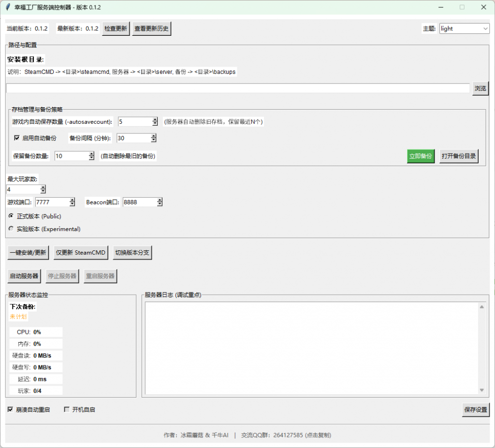The height and width of the screenshot is (448, 495).
Task: Decrease the backup interval minutes value
Action: pos(153,141)
